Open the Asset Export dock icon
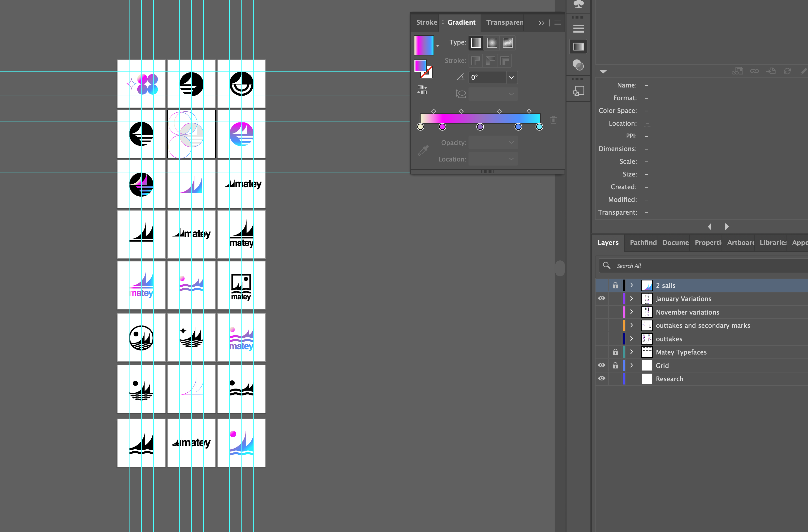 pos(579,91)
